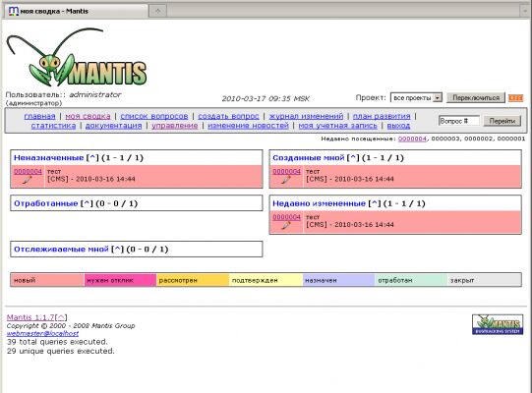This screenshot has height=393, width=532.
Task: Open a new browser tab button
Action: 157,11
